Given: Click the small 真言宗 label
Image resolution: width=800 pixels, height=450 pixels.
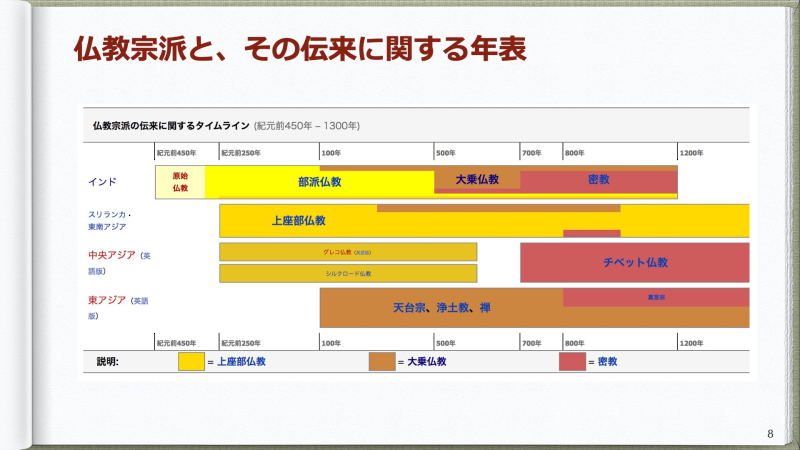Looking at the screenshot, I should tap(656, 297).
